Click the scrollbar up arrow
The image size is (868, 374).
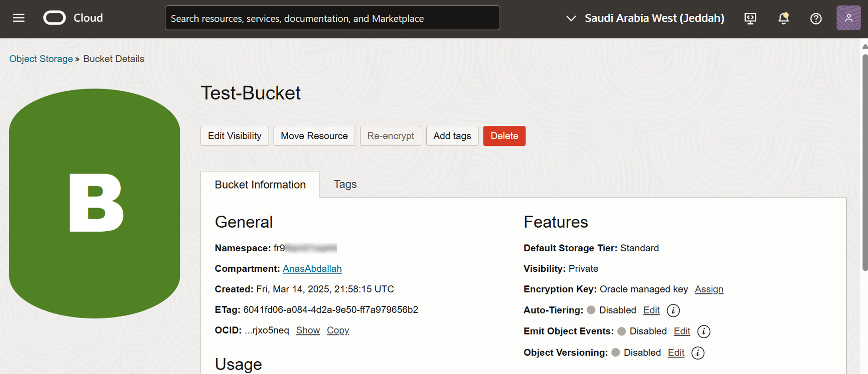pos(865,46)
